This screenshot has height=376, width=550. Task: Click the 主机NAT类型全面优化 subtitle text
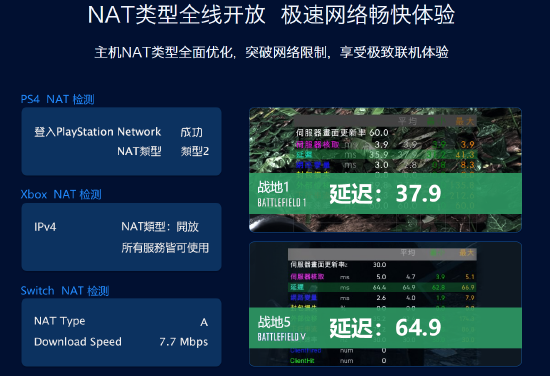pos(271,52)
